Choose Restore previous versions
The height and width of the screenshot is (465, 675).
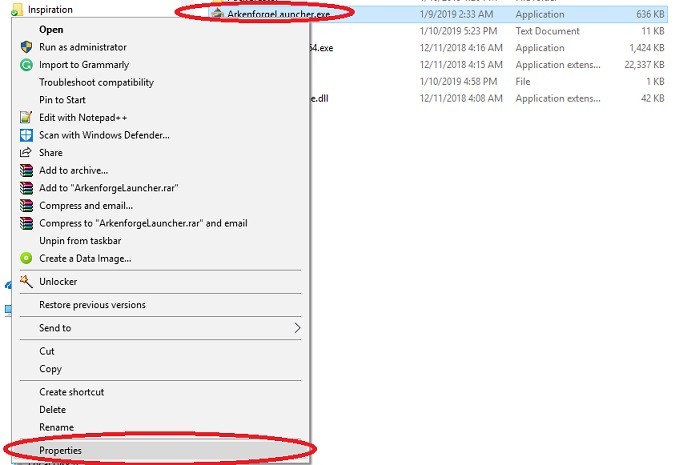[92, 305]
